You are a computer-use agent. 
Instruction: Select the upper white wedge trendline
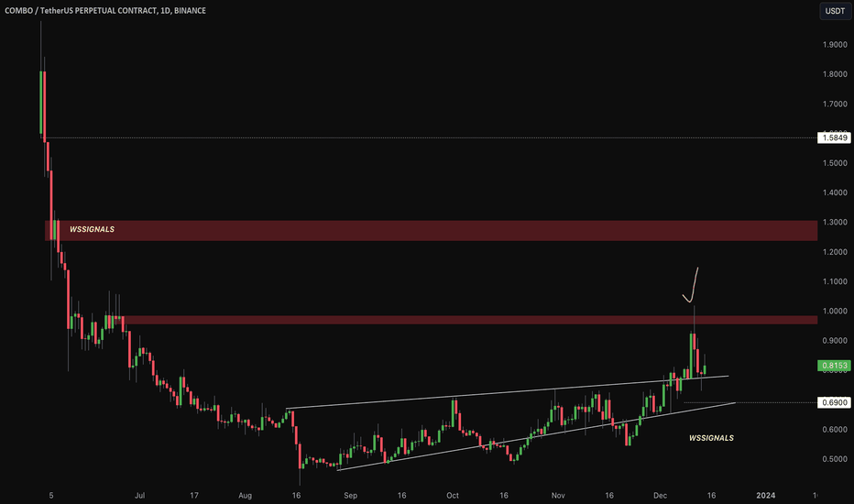point(507,392)
